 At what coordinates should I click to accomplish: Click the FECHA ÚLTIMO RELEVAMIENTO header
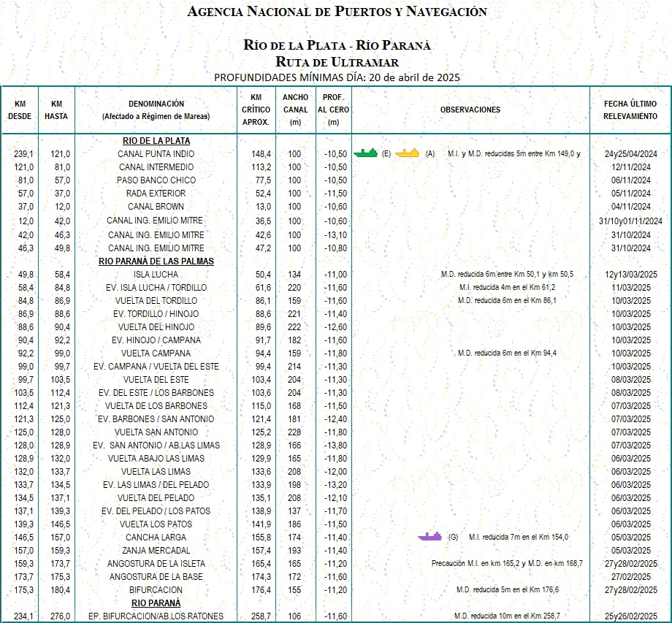click(x=630, y=110)
